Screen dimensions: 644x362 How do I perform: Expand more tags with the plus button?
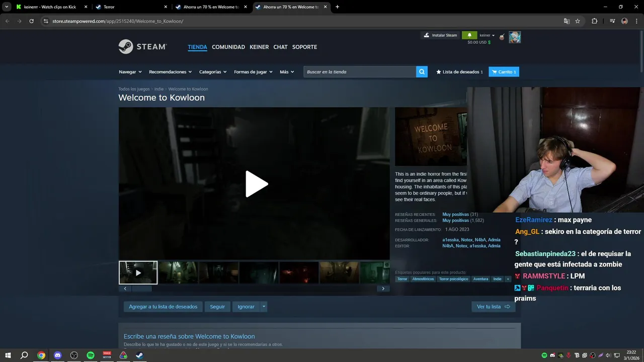(x=508, y=279)
